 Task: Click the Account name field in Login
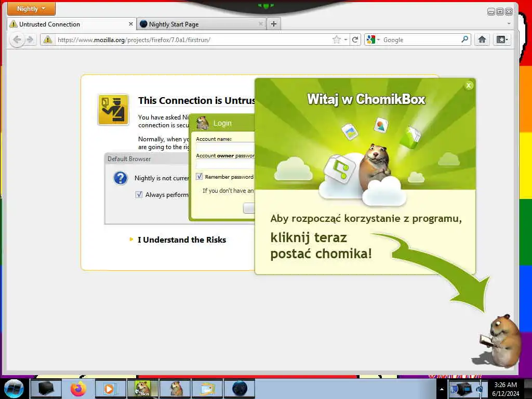coord(225,147)
